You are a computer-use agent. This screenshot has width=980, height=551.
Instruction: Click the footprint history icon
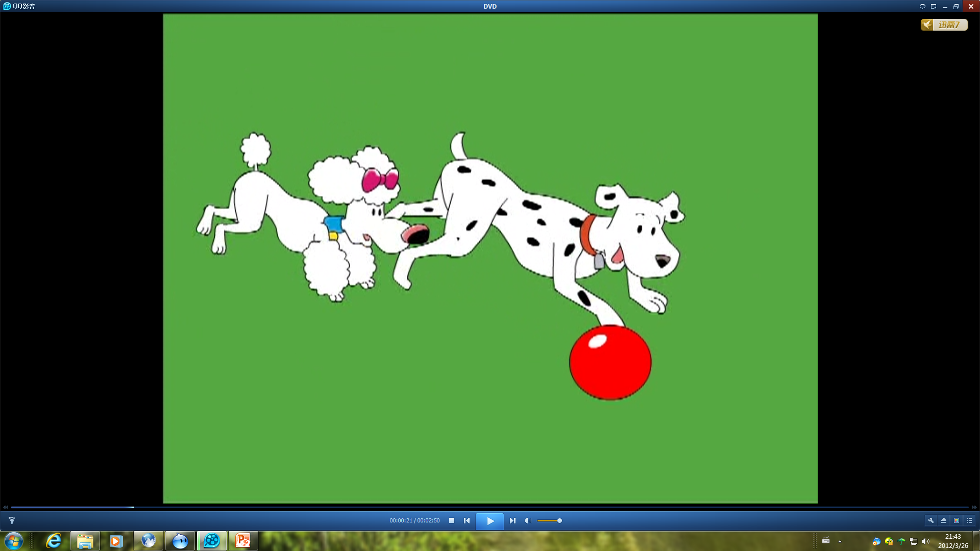pos(12,520)
